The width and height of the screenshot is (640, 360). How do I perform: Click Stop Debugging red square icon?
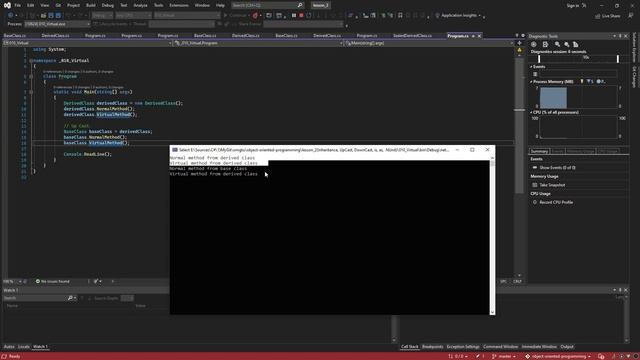(301, 16)
